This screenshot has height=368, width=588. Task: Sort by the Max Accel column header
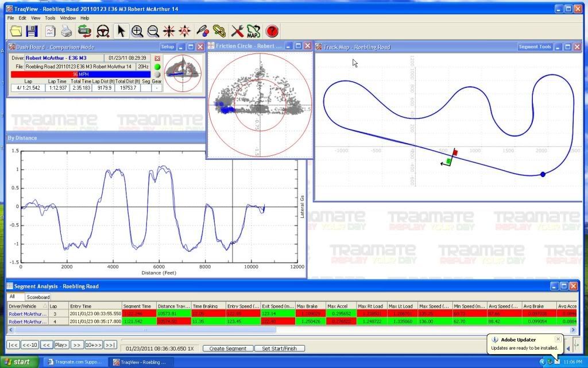[x=341, y=306]
